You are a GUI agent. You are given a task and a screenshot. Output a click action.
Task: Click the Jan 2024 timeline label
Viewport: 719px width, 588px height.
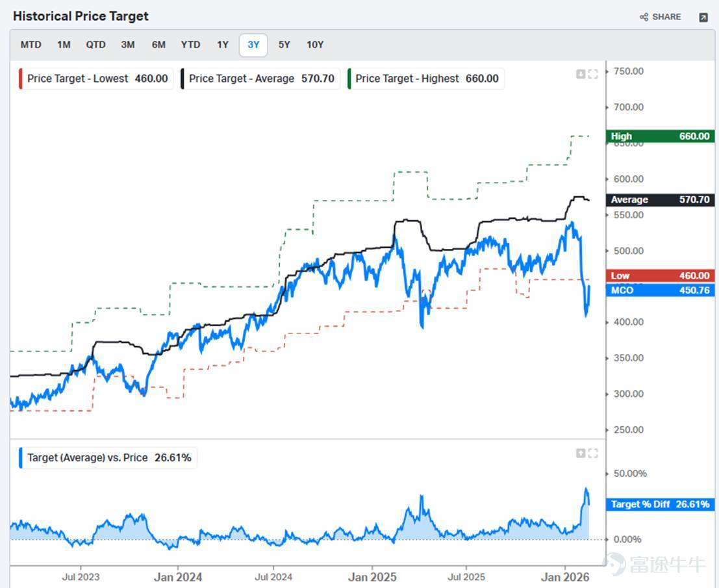click(178, 577)
